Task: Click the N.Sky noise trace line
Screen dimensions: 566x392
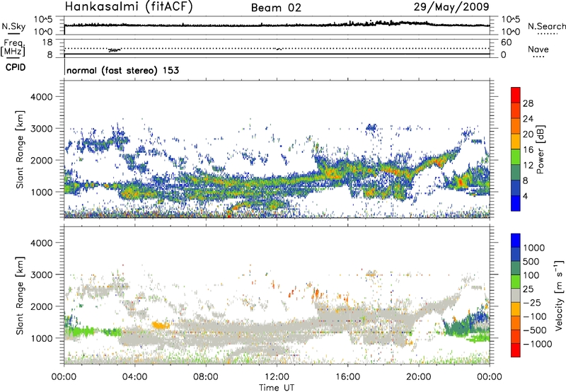Action: (x=277, y=25)
